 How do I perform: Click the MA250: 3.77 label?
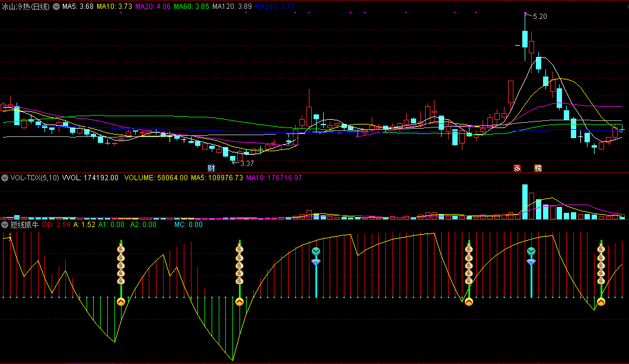pyautogui.click(x=274, y=7)
